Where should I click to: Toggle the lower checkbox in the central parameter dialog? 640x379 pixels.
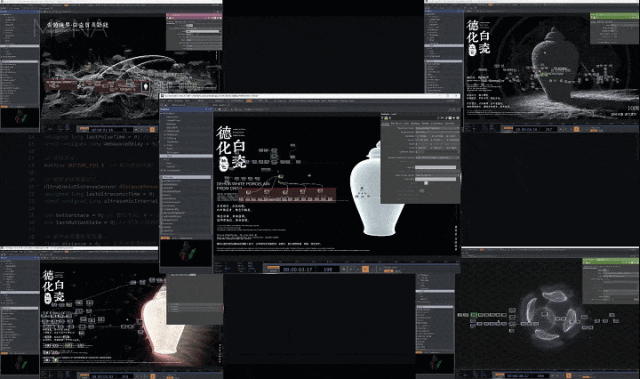pos(422,190)
